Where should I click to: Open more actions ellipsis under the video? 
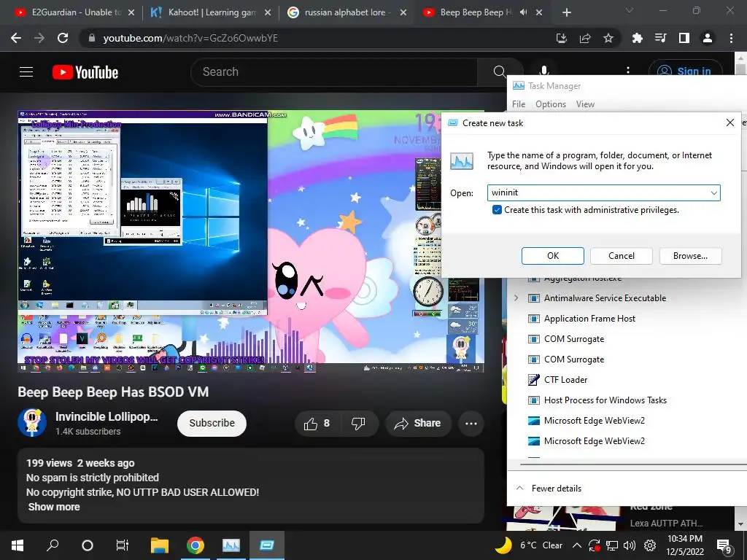471,424
